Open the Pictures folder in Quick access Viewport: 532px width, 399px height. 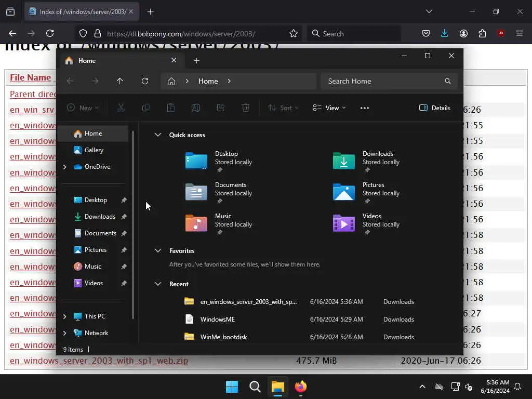tap(367, 193)
